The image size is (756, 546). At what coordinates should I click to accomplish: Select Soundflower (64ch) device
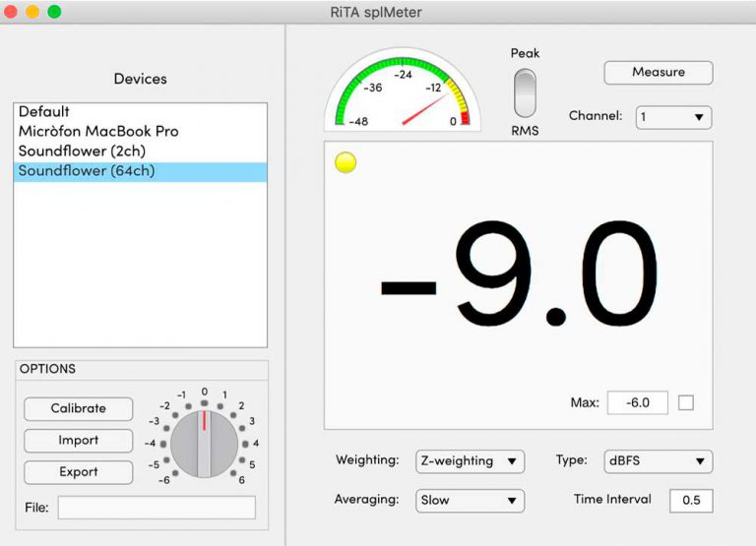(141, 171)
